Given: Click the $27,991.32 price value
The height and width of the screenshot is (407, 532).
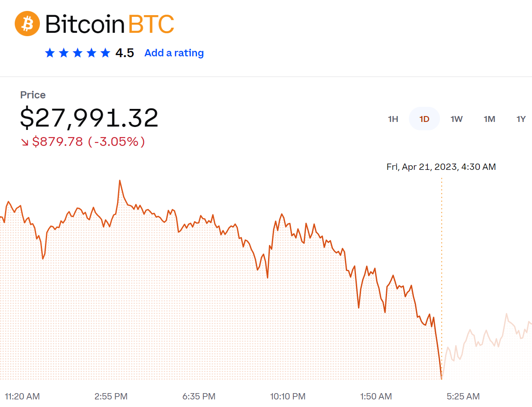Looking at the screenshot, I should pyautogui.click(x=89, y=118).
